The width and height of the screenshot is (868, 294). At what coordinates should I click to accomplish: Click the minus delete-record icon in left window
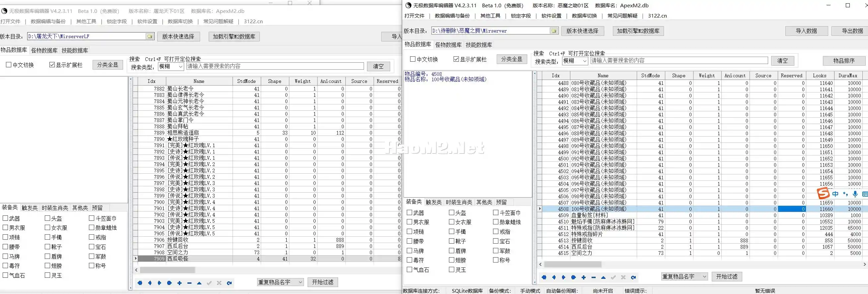tap(189, 283)
